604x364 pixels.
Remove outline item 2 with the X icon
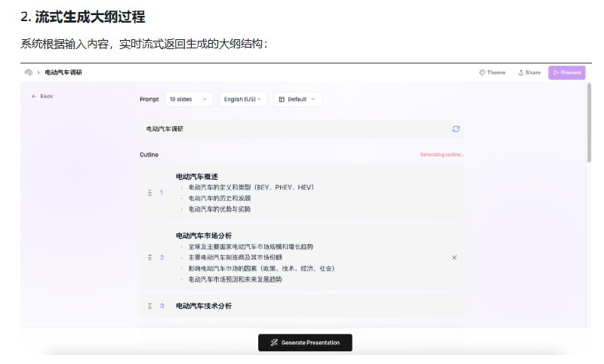454,258
